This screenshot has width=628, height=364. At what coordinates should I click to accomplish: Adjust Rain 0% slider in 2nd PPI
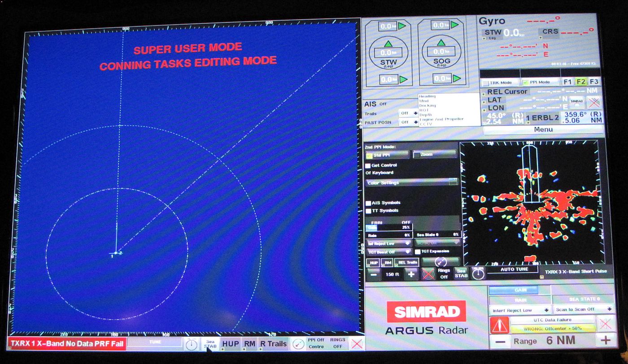[x=389, y=235]
